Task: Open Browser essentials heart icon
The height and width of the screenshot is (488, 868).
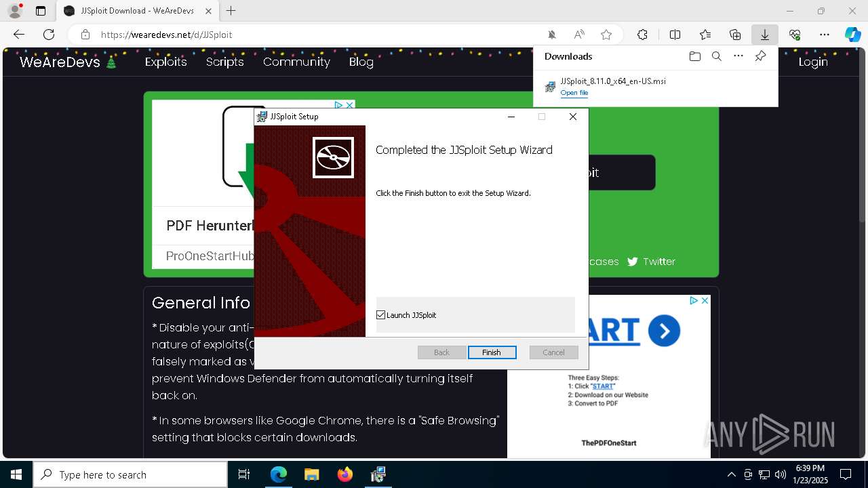Action: pos(795,35)
